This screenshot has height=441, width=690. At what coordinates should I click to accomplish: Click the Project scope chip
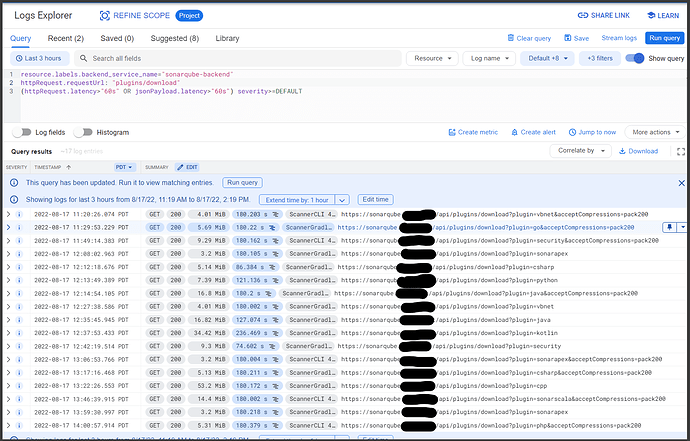coord(189,15)
